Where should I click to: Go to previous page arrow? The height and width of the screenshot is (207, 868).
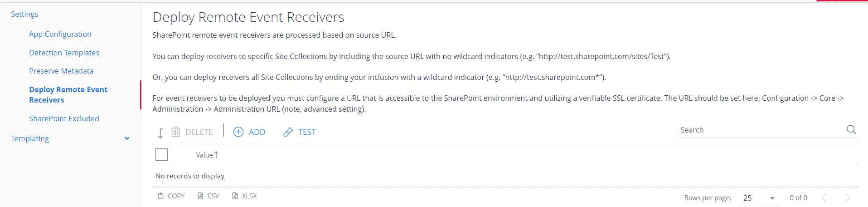tap(824, 198)
